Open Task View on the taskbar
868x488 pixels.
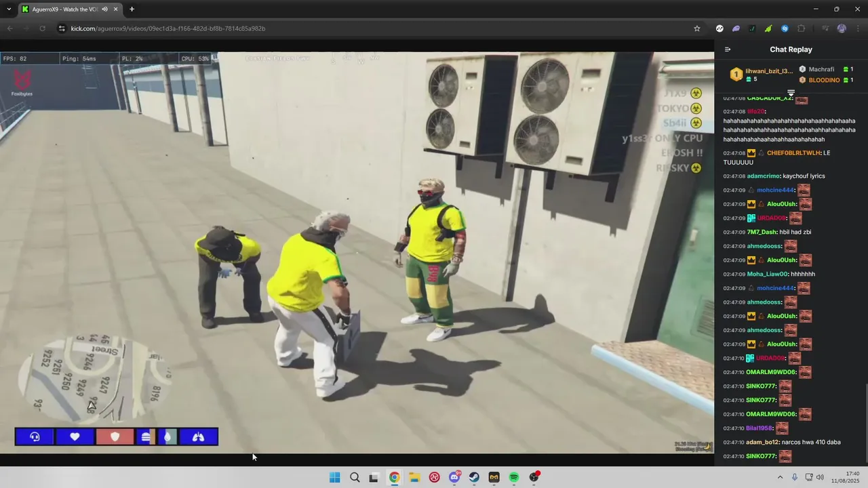374,477
